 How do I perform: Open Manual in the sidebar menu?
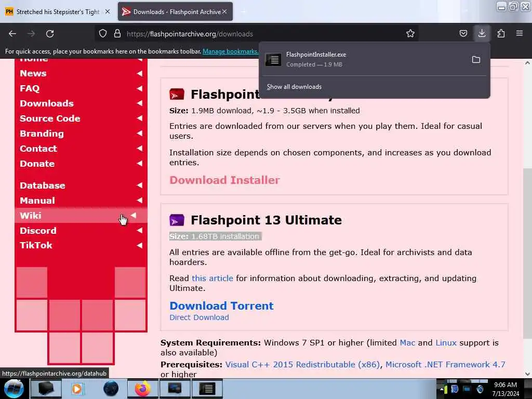pyautogui.click(x=81, y=200)
